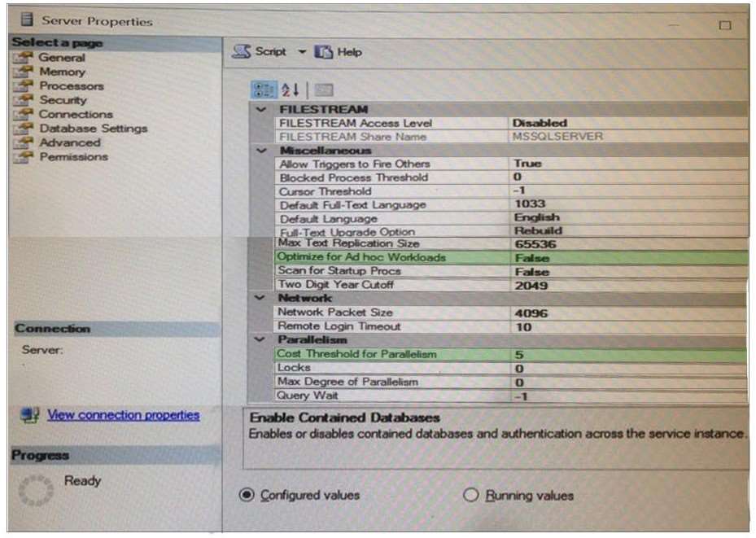Screen dimensions: 756x538
Task: Select the Remote Login Timeout property
Action: pyautogui.click(x=510, y=327)
